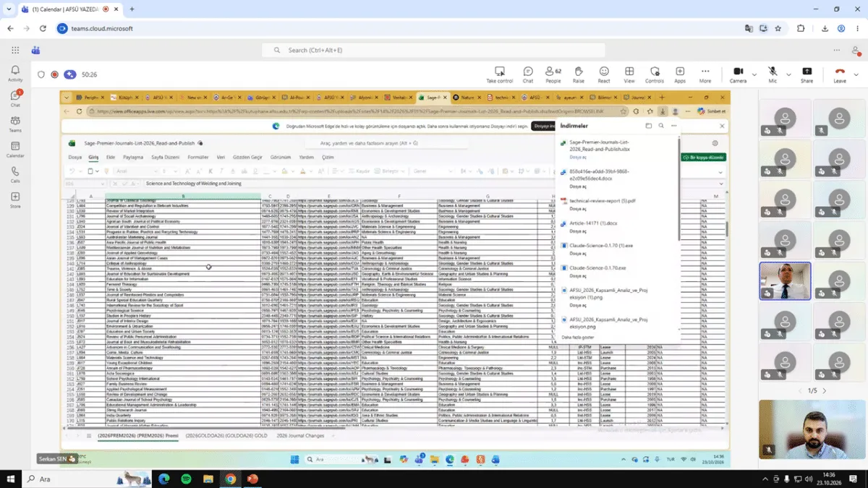Share your screen with the Share button
The width and height of the screenshot is (868, 488).
(x=807, y=74)
